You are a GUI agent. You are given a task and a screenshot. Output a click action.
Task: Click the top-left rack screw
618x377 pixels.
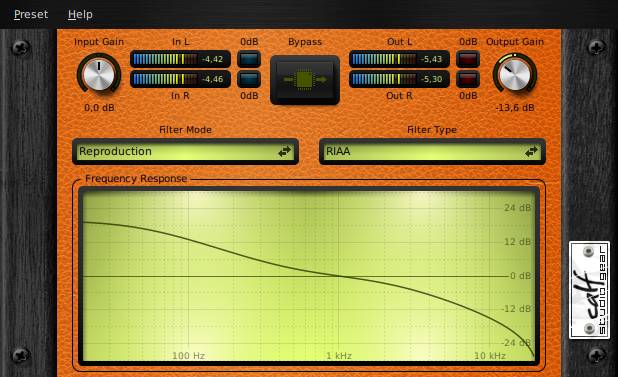point(20,47)
